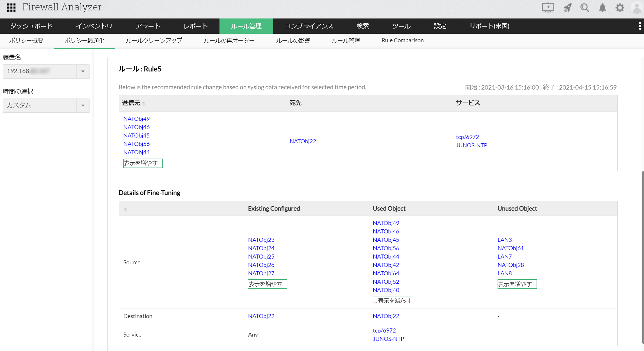
Task: Open the vertical three-dots overflow menu
Action: 640,26
